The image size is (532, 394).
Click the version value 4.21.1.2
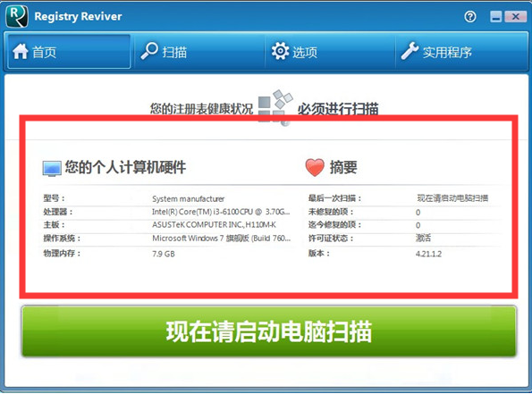[x=428, y=254]
